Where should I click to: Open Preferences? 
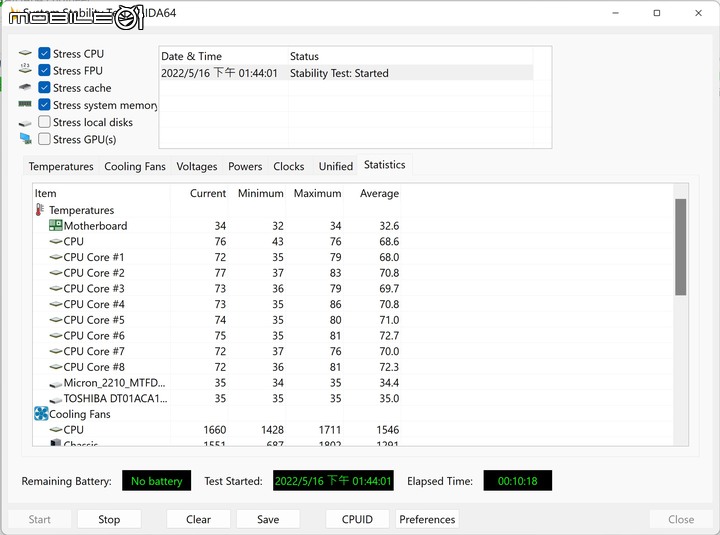(x=427, y=519)
